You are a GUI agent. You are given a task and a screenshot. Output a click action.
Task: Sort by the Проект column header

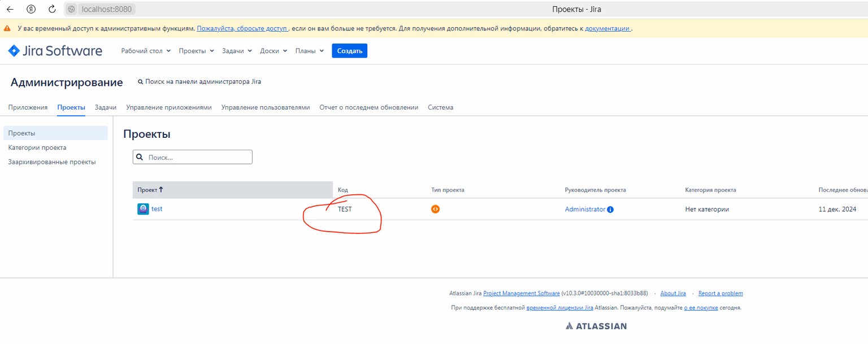pyautogui.click(x=150, y=190)
